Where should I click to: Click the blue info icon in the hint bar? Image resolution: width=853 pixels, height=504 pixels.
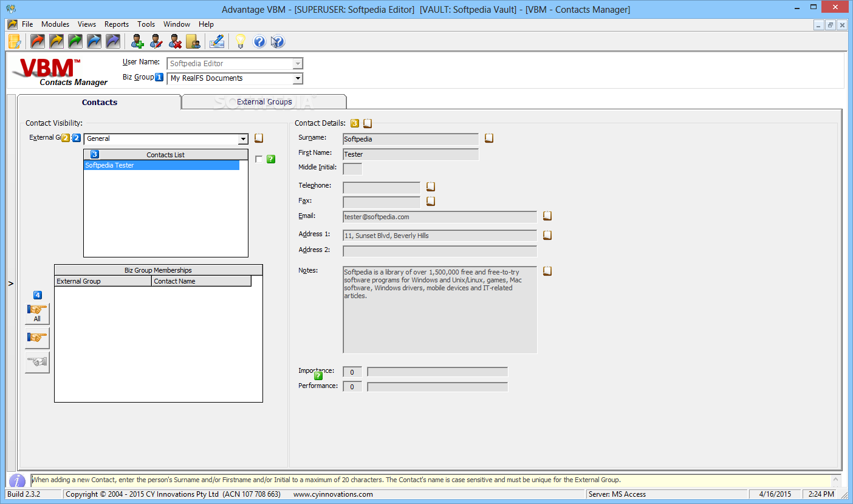pyautogui.click(x=17, y=480)
